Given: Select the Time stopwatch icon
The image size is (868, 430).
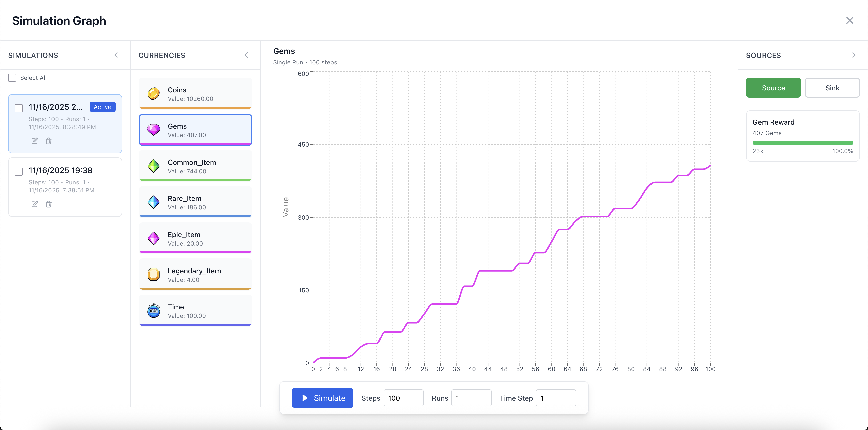Looking at the screenshot, I should (154, 311).
